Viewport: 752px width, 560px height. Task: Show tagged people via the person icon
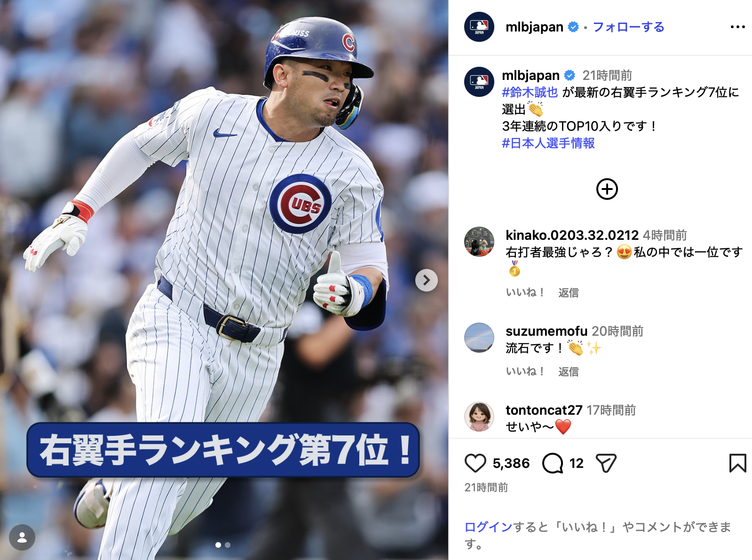[22, 537]
